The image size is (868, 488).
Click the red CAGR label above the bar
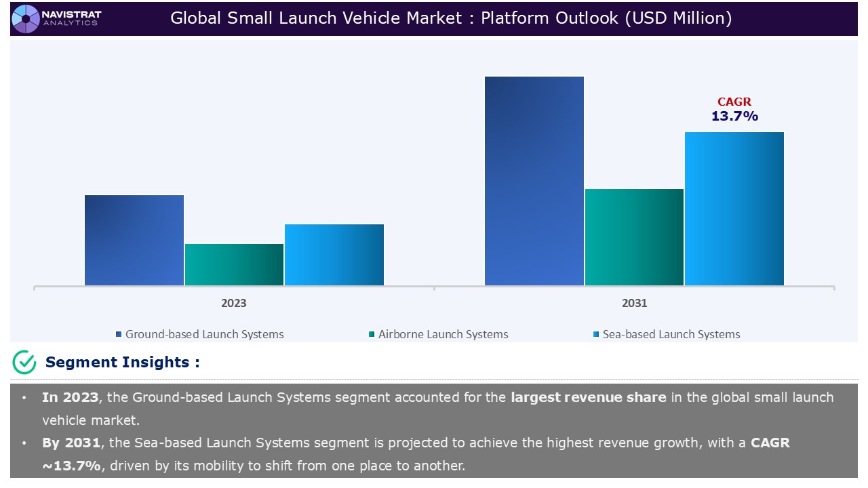pyautogui.click(x=734, y=102)
